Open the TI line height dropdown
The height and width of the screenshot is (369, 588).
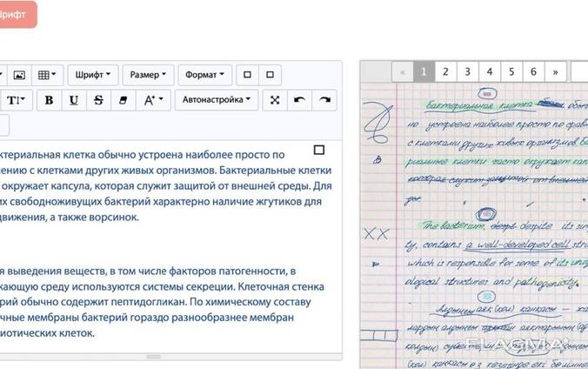[x=16, y=100]
